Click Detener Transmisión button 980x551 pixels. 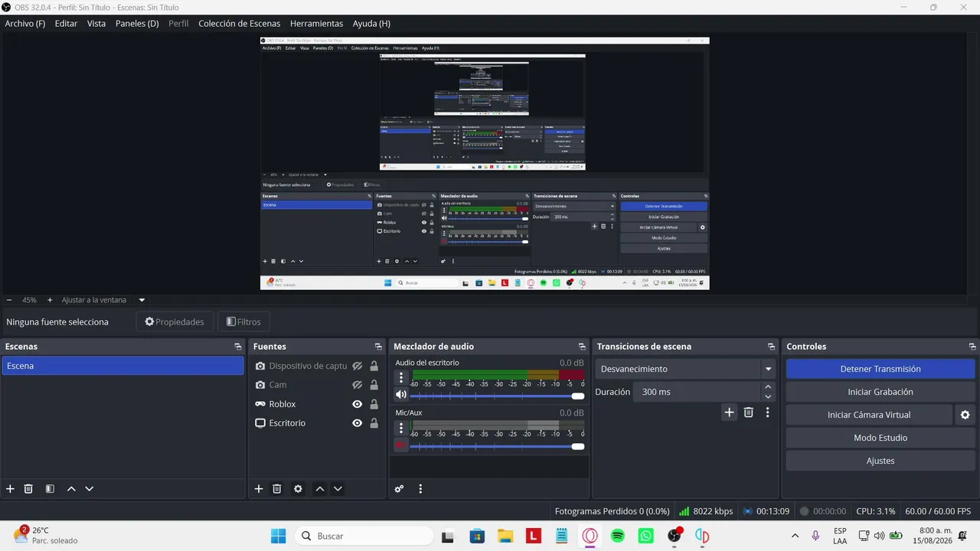coord(880,369)
